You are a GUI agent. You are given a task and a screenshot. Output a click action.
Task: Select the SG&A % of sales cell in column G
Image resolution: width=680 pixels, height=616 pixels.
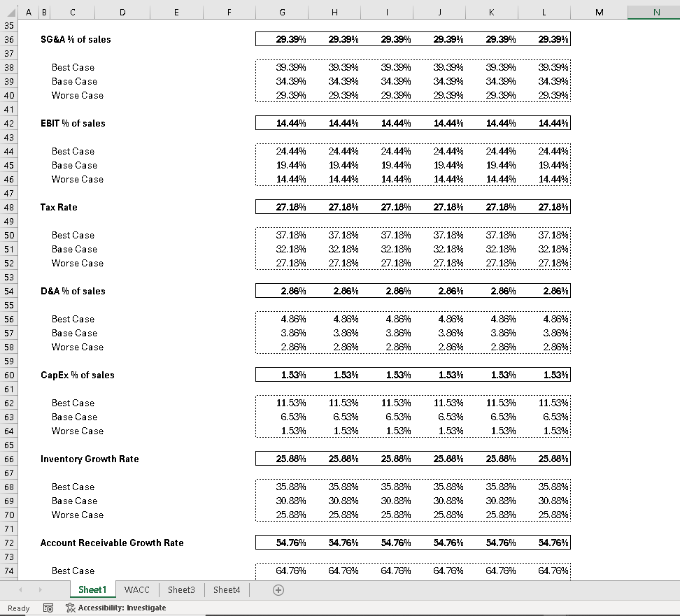(x=282, y=39)
